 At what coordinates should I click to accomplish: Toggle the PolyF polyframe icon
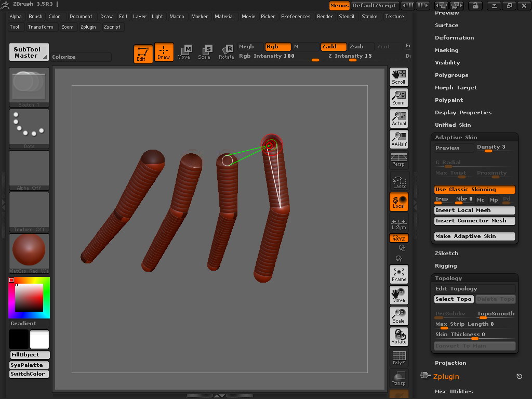[398, 357]
